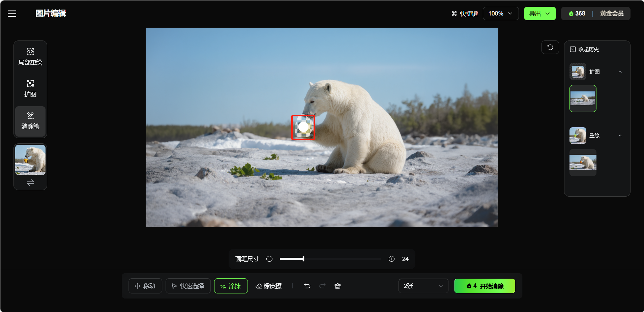Switch to 快速选择 quick select mode
This screenshot has height=312, width=644.
click(188, 286)
